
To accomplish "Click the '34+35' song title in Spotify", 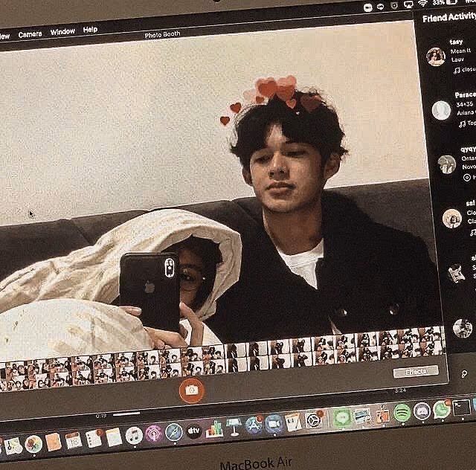I will [x=464, y=104].
